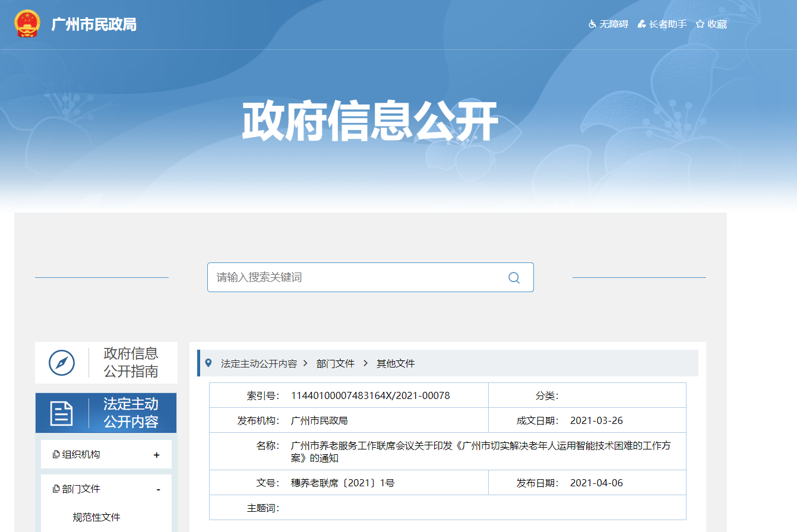Click the 分类 label cell
Viewport: 797px width, 532px height.
(x=547, y=396)
